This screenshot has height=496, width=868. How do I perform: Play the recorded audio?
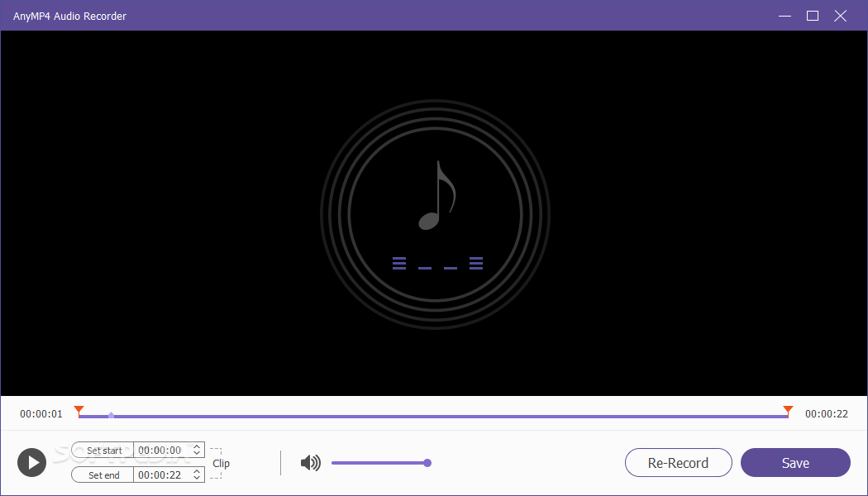tap(31, 462)
